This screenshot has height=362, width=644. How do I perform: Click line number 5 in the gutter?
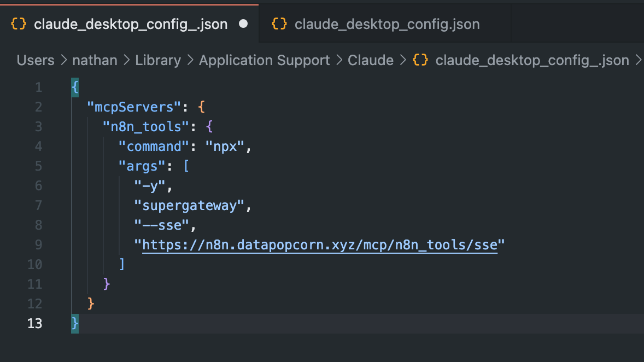point(38,166)
